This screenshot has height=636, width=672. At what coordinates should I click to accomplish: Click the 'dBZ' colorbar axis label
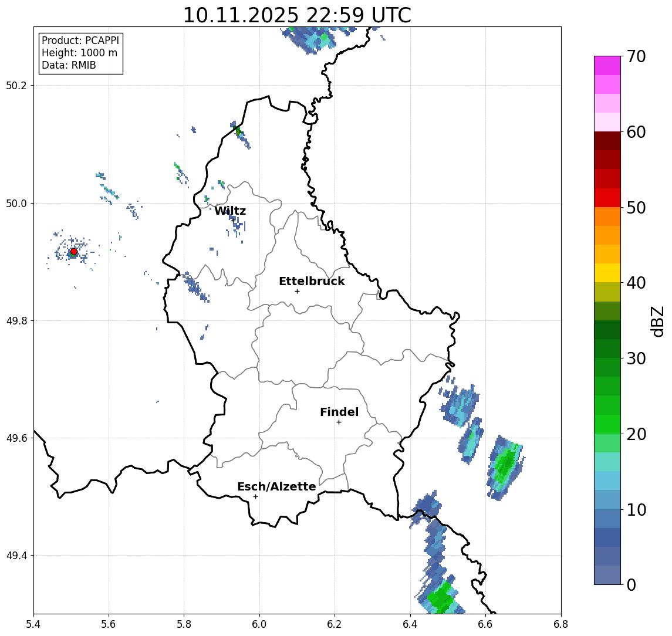[x=657, y=322]
